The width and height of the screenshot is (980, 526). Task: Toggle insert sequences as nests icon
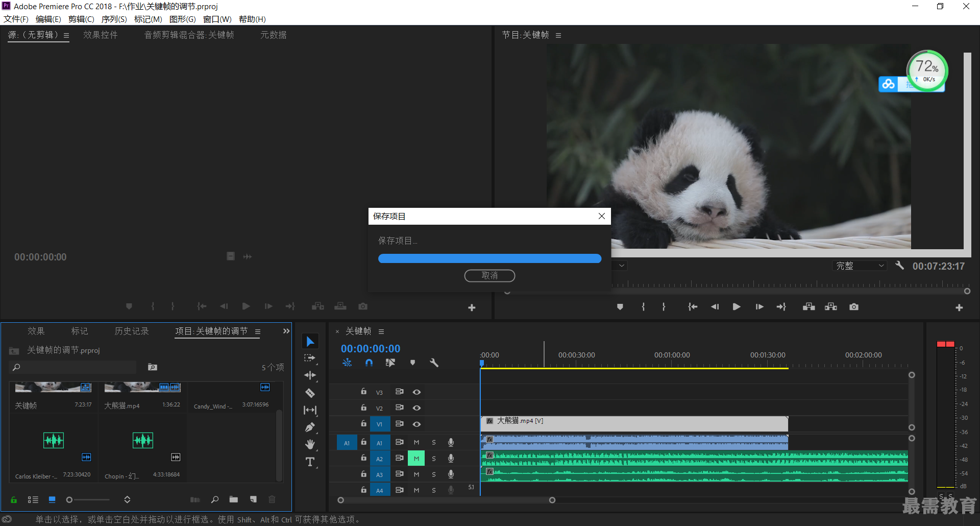click(x=347, y=363)
